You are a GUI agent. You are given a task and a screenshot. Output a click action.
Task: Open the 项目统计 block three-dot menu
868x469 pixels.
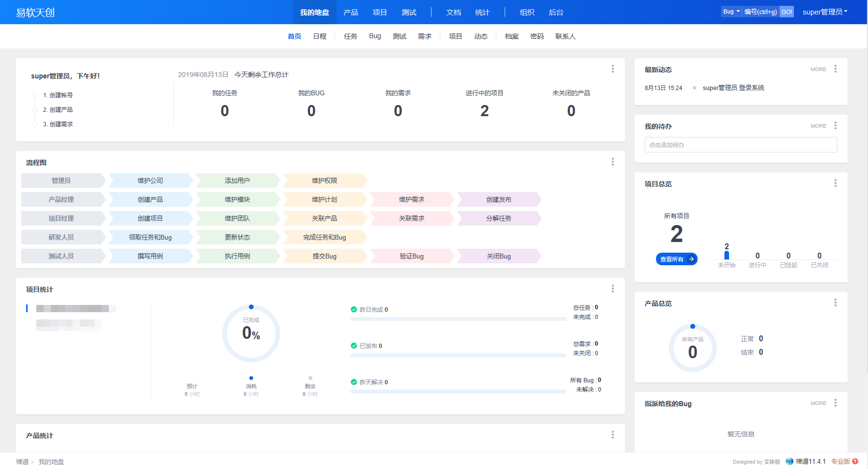(x=612, y=288)
